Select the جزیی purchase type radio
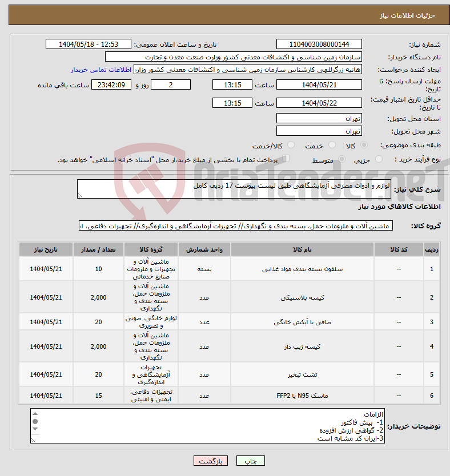 [379, 159]
